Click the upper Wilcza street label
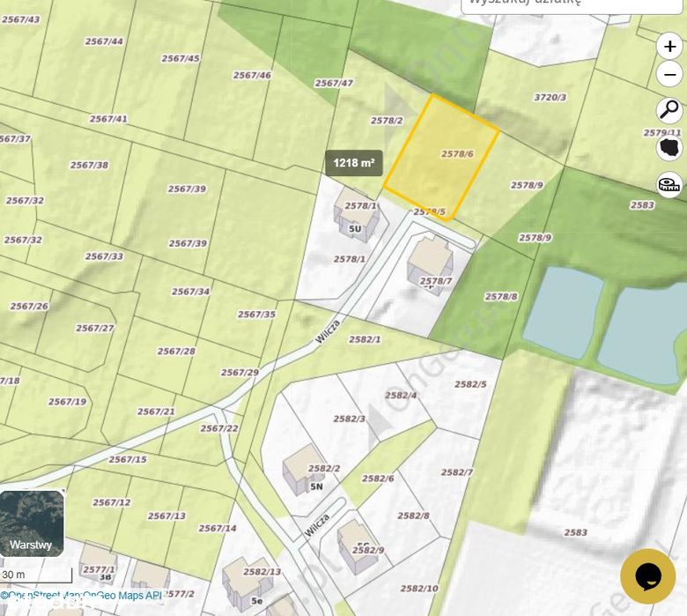This screenshot has height=616, width=687. coord(328,332)
